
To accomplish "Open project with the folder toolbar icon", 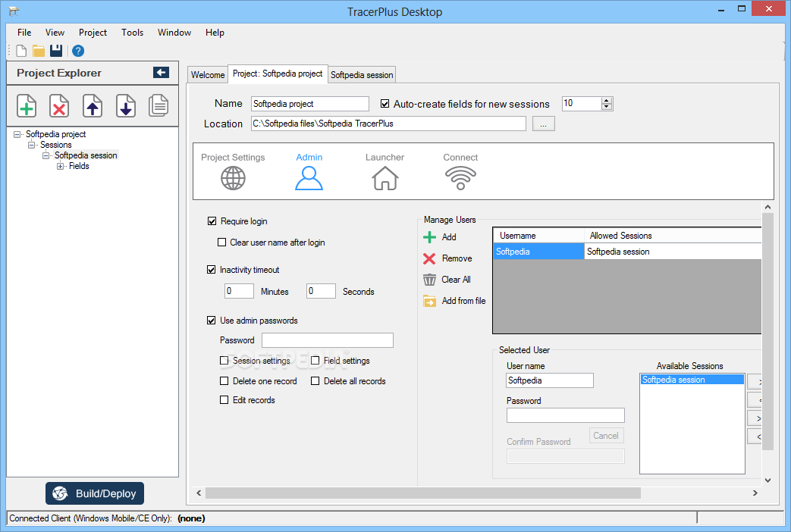I will coord(39,51).
